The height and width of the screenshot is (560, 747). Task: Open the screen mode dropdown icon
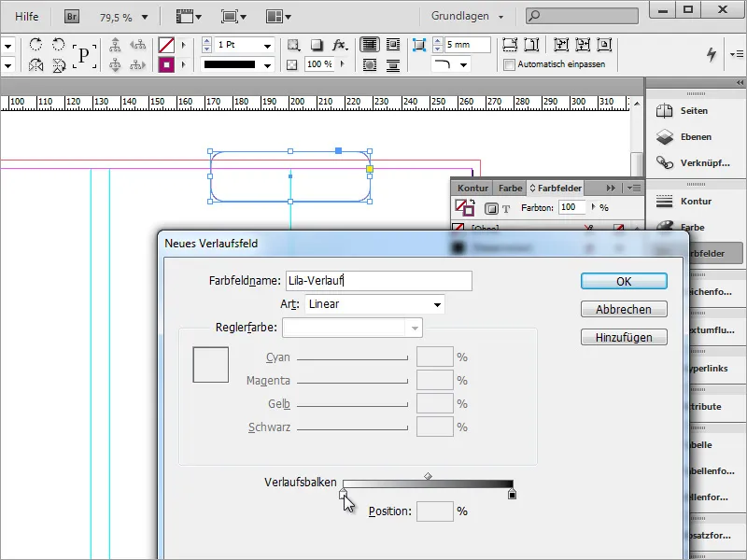[233, 17]
